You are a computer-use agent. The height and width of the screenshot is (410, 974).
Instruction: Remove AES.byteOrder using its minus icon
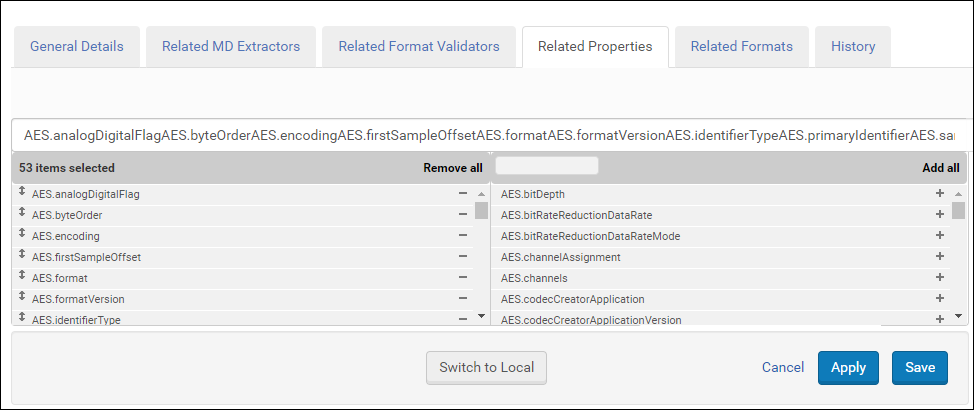click(463, 215)
